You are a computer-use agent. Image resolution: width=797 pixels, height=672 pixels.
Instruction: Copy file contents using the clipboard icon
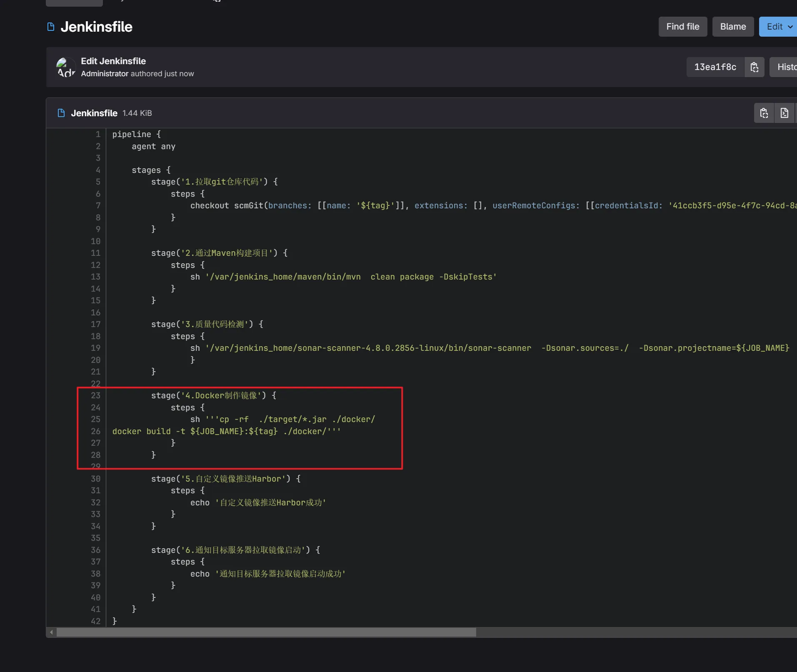(764, 113)
